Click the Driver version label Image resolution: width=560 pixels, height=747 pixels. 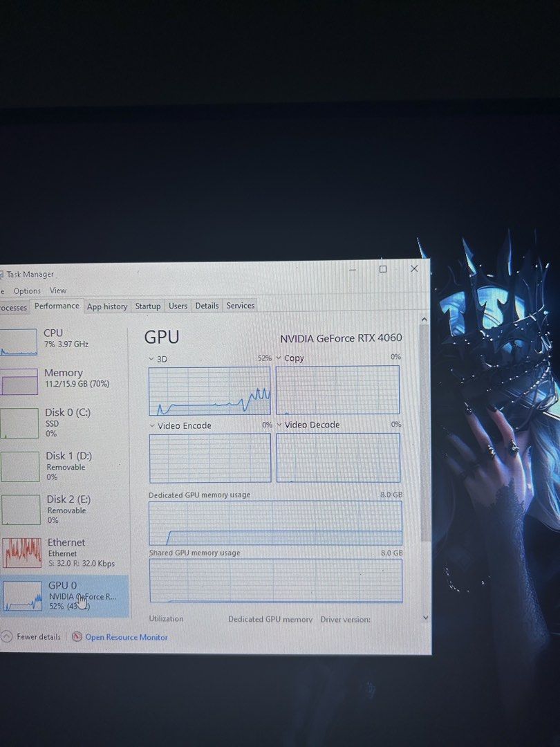pyautogui.click(x=345, y=619)
